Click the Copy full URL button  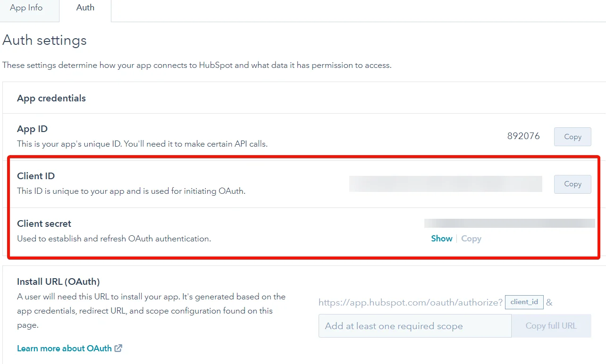coord(551,326)
